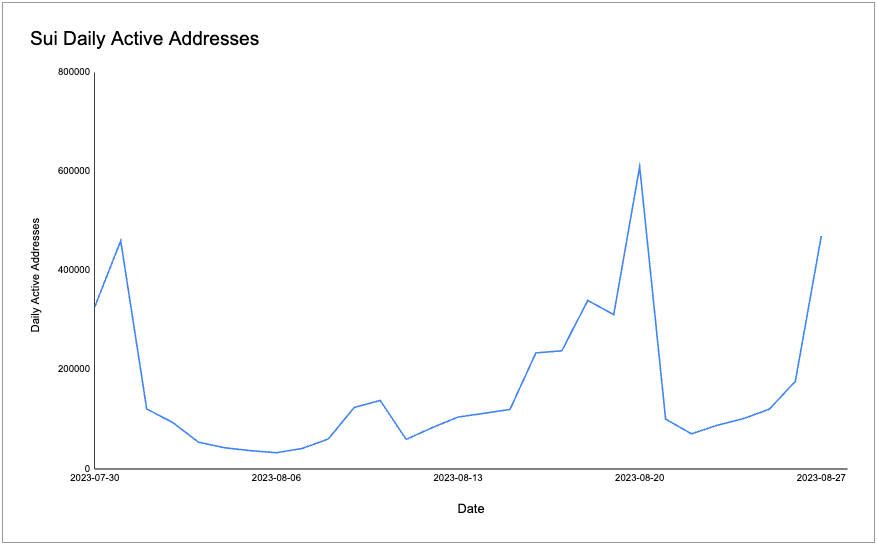Viewport: 877px width, 544px height.
Task: Click the 2023-08-06 date label
Action: tap(276, 478)
